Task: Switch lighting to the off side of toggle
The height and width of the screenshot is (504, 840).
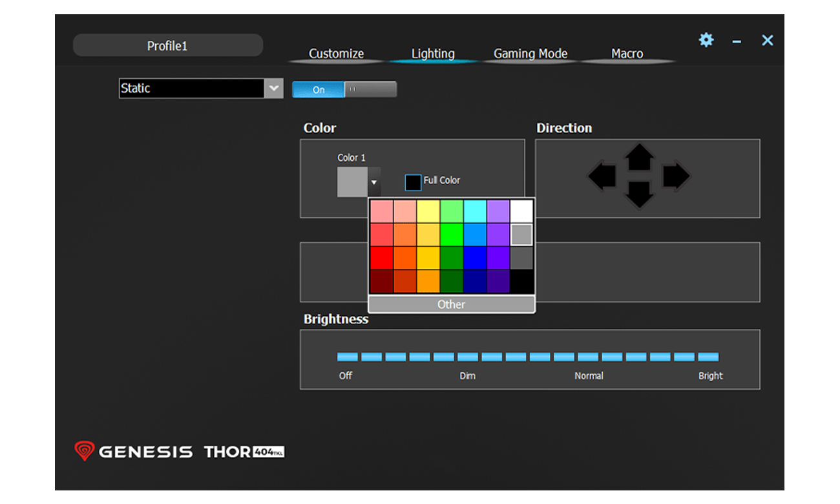Action: pyautogui.click(x=371, y=90)
